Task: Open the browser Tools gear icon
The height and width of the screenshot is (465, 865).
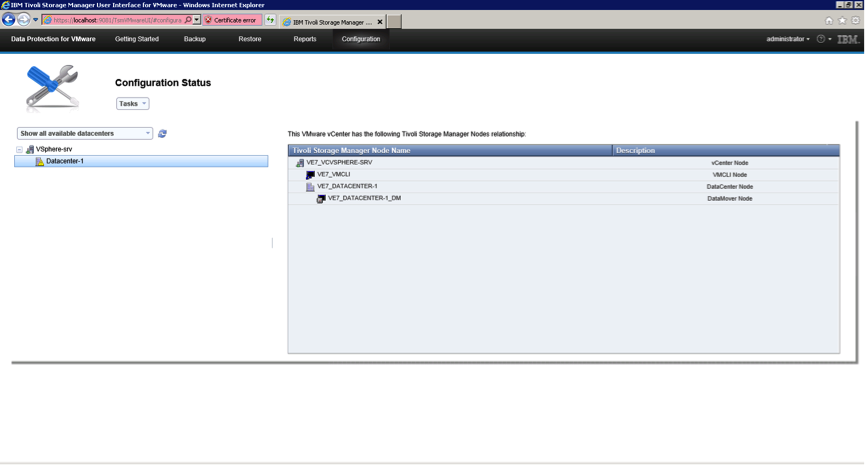Action: pyautogui.click(x=856, y=20)
